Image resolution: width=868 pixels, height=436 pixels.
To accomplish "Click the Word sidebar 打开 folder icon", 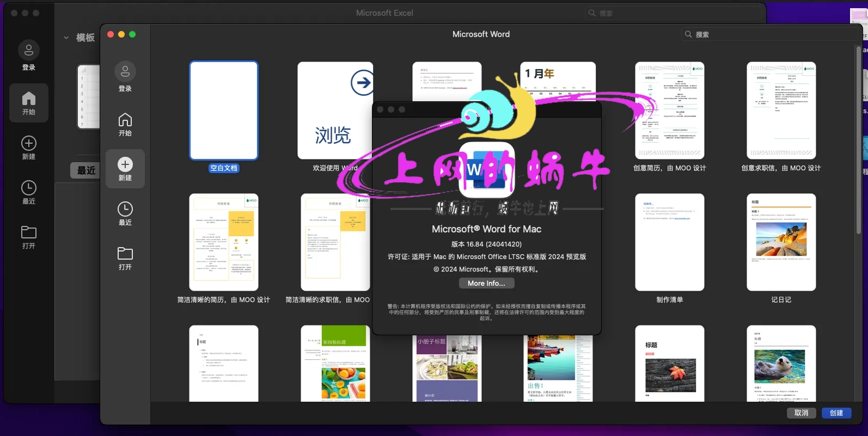I will point(125,253).
